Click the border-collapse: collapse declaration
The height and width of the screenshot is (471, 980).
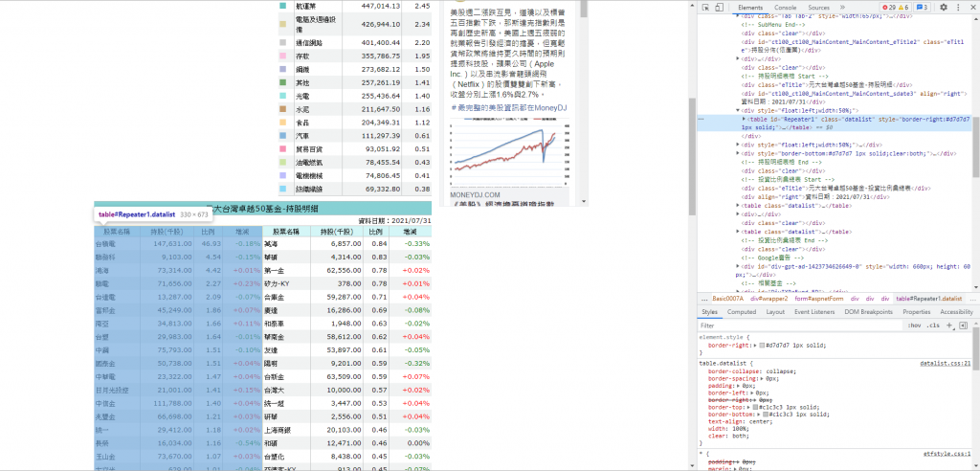(752, 370)
